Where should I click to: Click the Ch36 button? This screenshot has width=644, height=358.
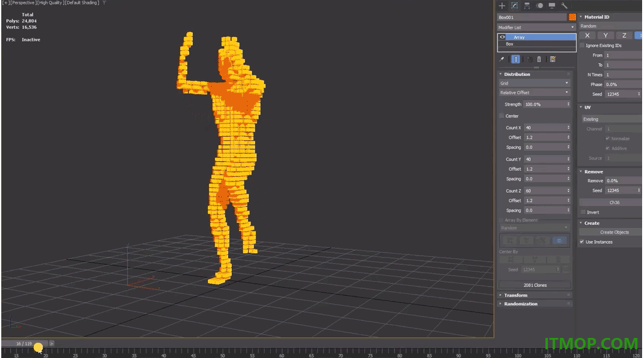click(611, 202)
